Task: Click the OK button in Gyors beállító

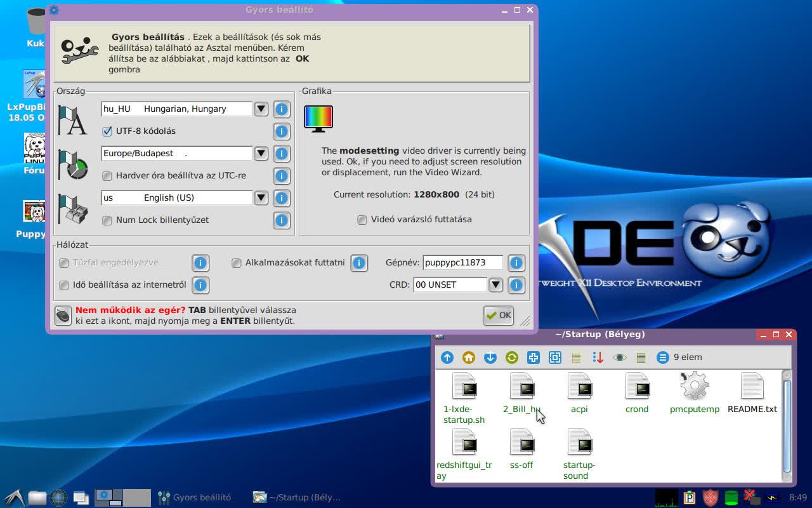Action: (499, 316)
